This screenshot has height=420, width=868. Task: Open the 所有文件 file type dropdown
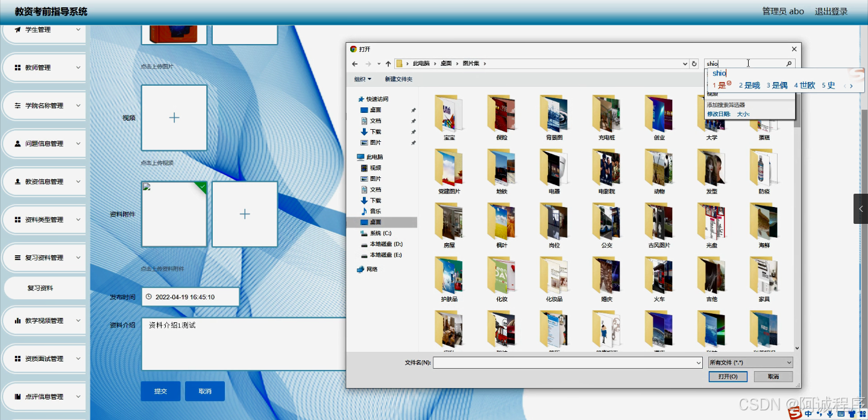pos(750,362)
